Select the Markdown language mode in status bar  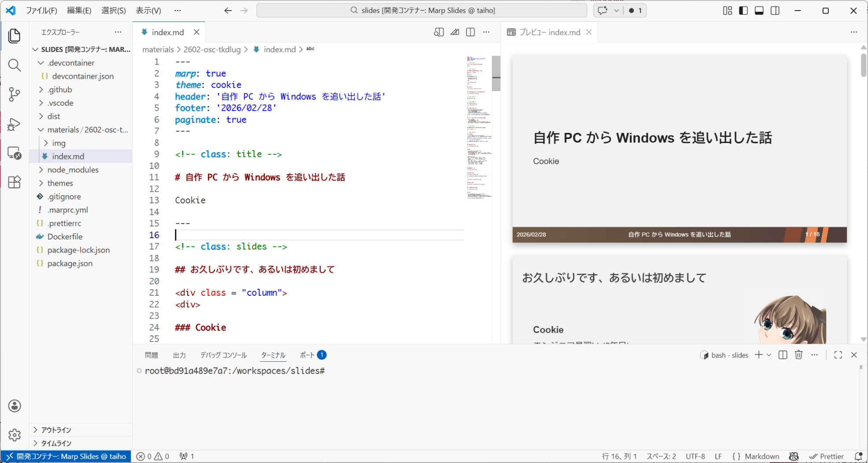761,456
